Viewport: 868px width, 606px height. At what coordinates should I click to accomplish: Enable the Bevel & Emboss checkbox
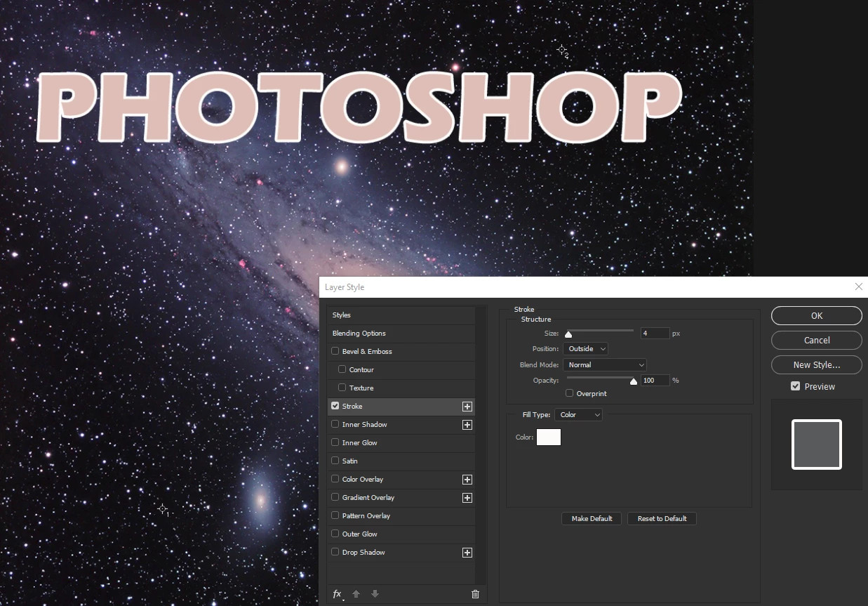[335, 351]
